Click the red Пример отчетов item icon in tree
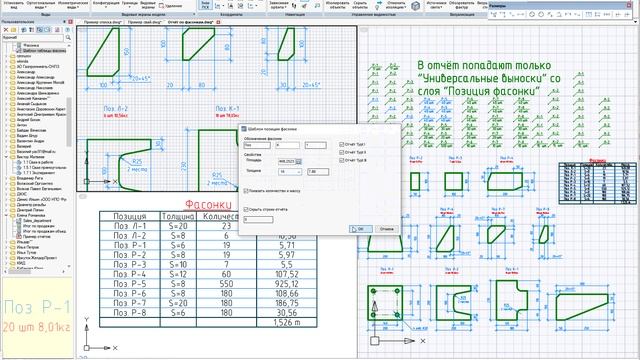This screenshot has width=640, height=360. click(19, 236)
